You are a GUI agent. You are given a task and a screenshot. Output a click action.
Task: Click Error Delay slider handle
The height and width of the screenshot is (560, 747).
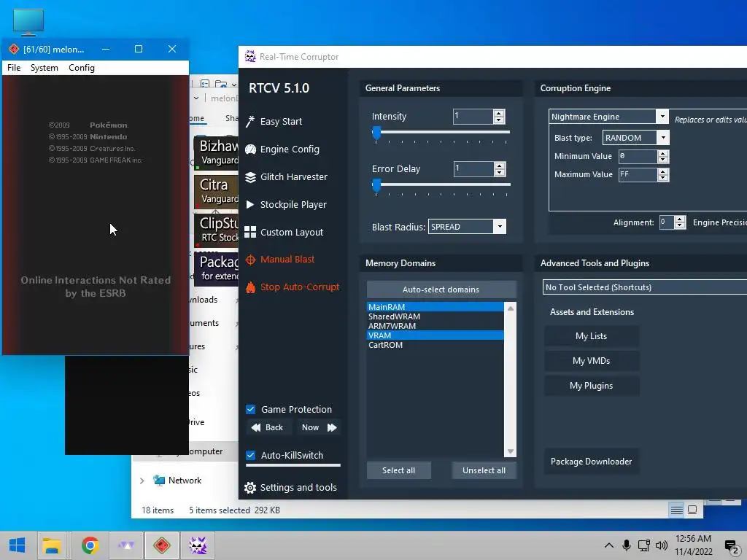pyautogui.click(x=376, y=185)
